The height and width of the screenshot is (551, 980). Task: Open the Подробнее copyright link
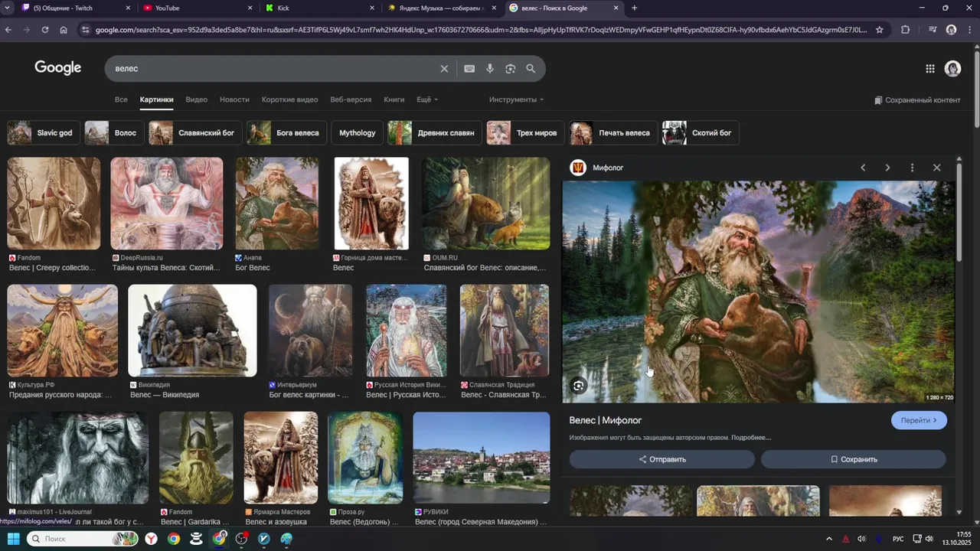[751, 438]
